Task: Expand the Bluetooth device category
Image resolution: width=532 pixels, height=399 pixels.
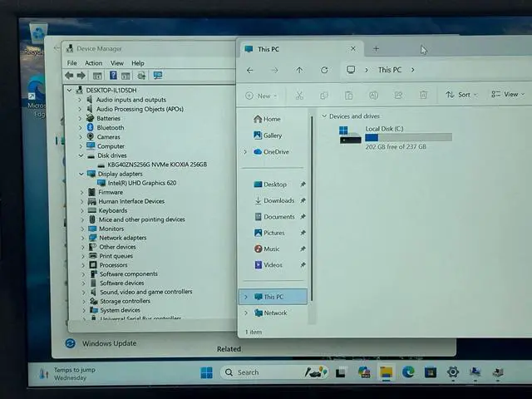Action: coord(81,128)
